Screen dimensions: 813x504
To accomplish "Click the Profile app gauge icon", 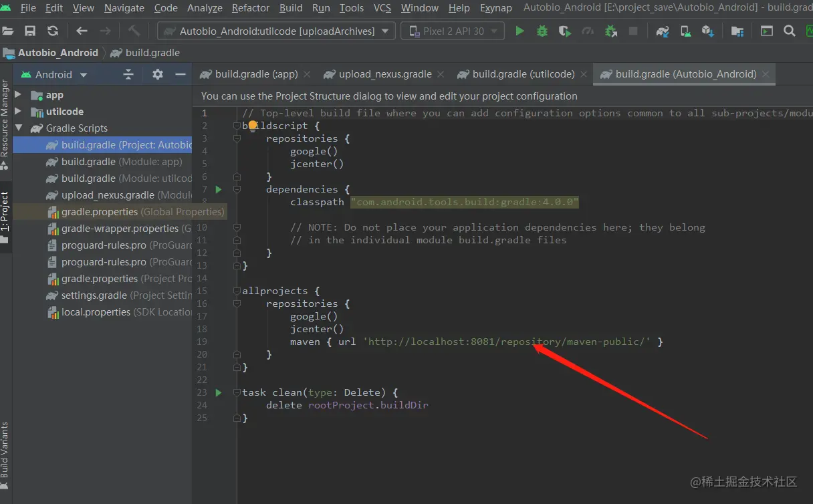I will 588,31.
